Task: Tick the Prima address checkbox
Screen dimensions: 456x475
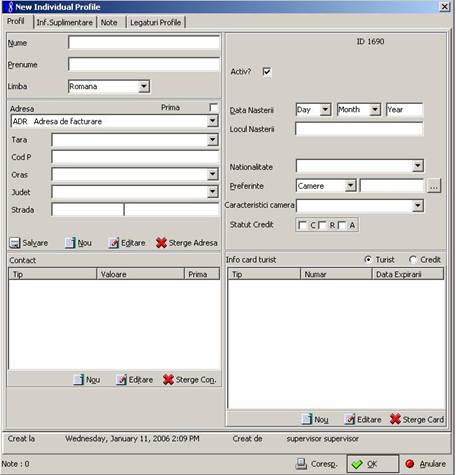Action: click(213, 107)
